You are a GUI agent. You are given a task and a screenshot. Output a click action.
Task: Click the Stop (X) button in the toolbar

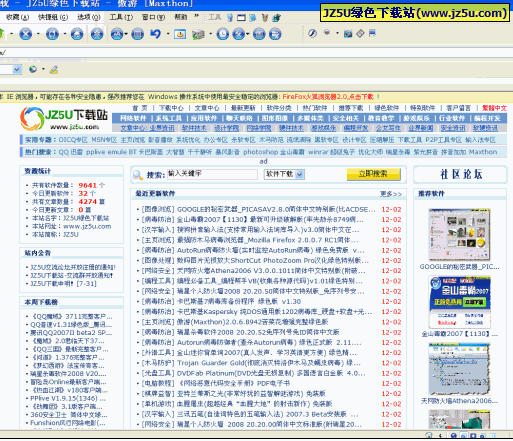(26, 34)
